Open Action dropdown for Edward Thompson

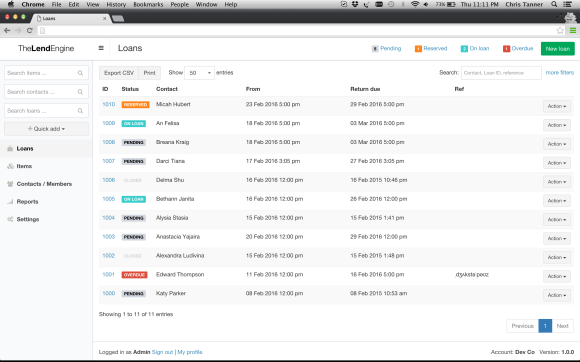pos(557,276)
